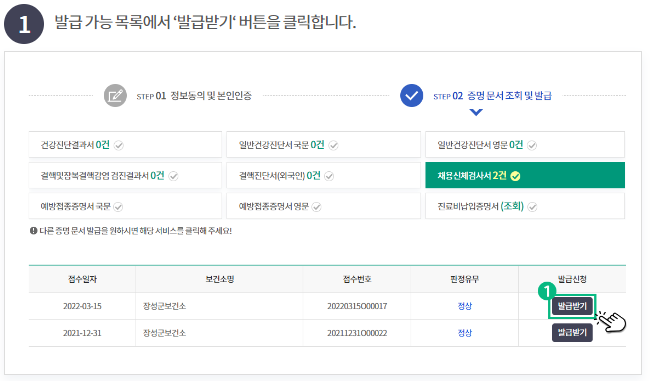Select the 일반건강진단서 영문 0건 tab

525,145
